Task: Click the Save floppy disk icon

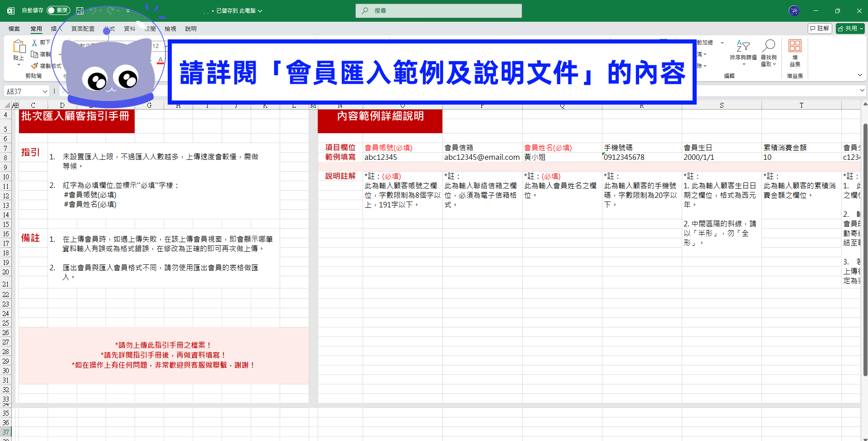Action: coord(80,10)
